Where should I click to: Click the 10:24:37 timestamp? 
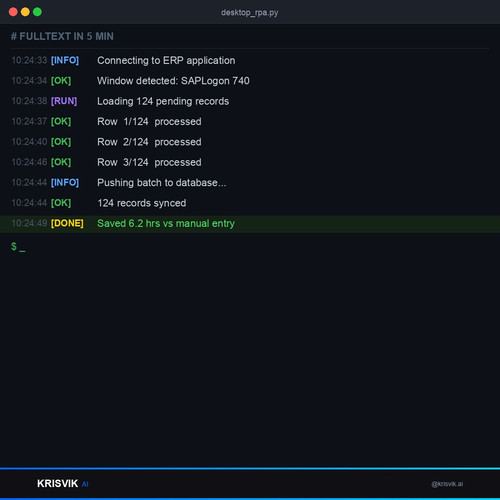tap(29, 121)
